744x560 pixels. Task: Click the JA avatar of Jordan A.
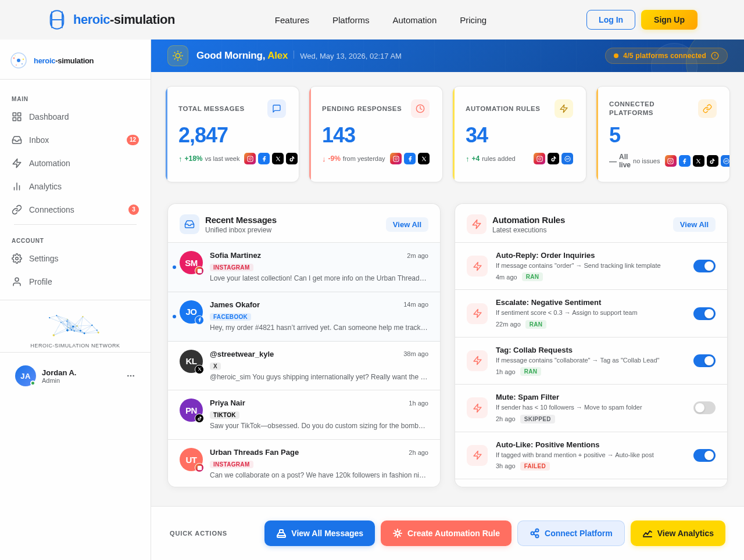pyautogui.click(x=26, y=376)
